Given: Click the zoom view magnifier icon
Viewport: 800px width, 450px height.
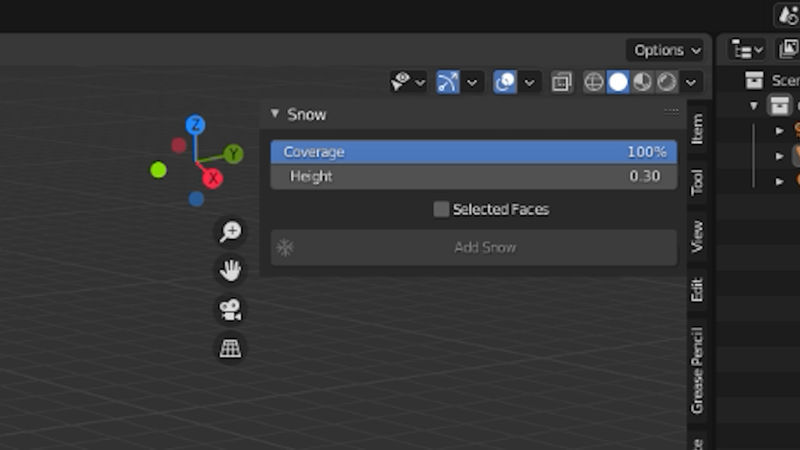Looking at the screenshot, I should click(x=231, y=231).
